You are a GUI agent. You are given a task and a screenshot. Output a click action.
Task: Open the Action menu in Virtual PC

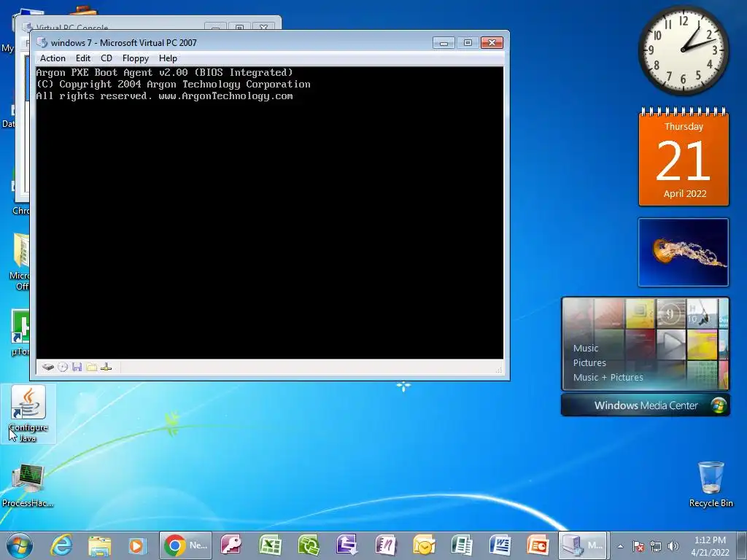click(53, 58)
